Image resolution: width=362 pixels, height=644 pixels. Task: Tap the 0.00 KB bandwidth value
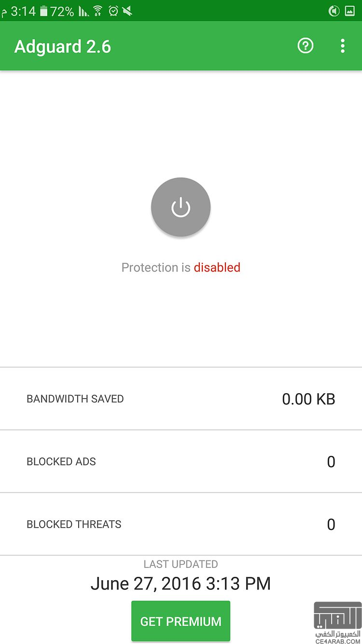[x=308, y=399]
